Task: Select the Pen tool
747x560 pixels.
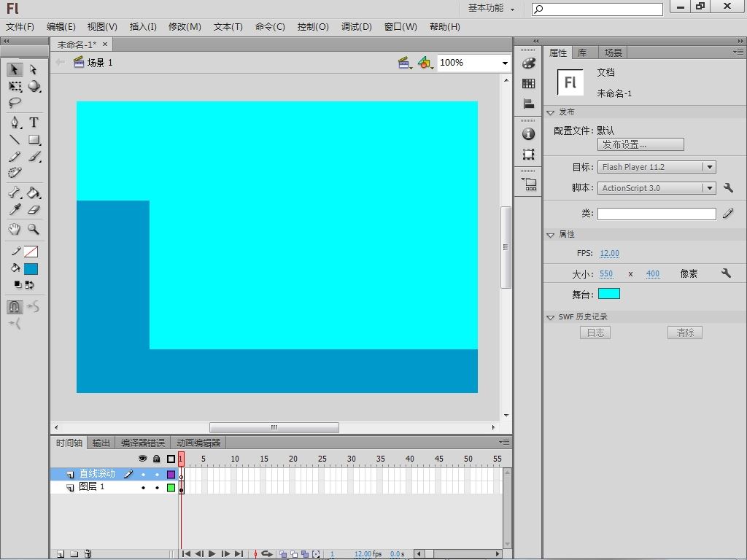Action: tap(15, 122)
